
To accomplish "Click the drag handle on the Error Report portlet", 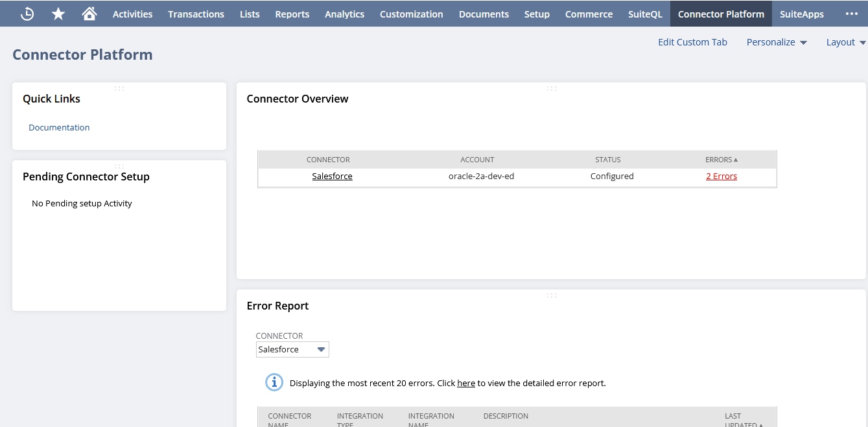I will coord(550,295).
